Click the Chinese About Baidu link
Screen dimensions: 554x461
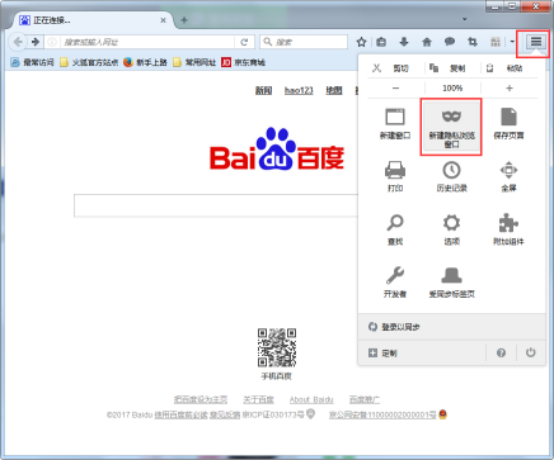click(258, 400)
